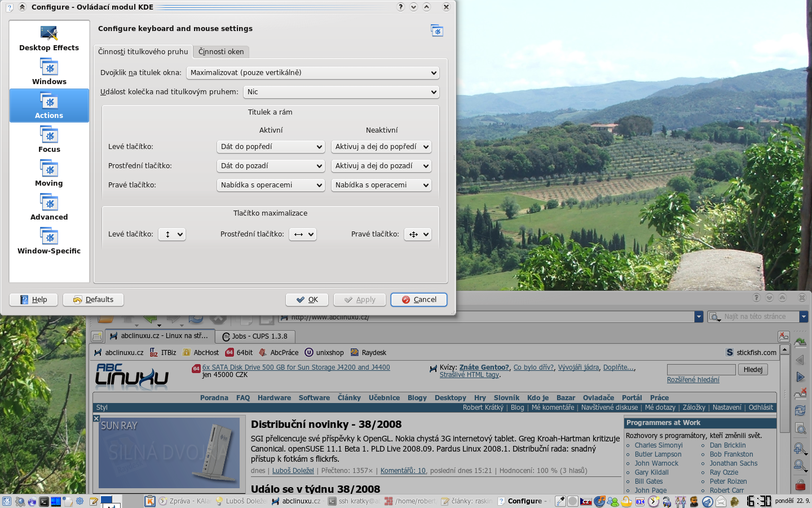Image resolution: width=812 pixels, height=508 pixels.
Task: Click the 64bit bookmark in browser
Action: pos(239,352)
